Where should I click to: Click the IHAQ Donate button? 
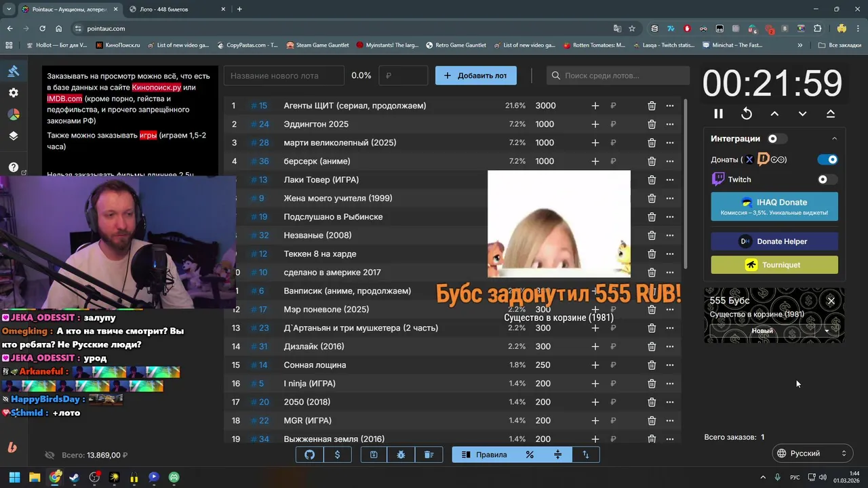(x=774, y=207)
